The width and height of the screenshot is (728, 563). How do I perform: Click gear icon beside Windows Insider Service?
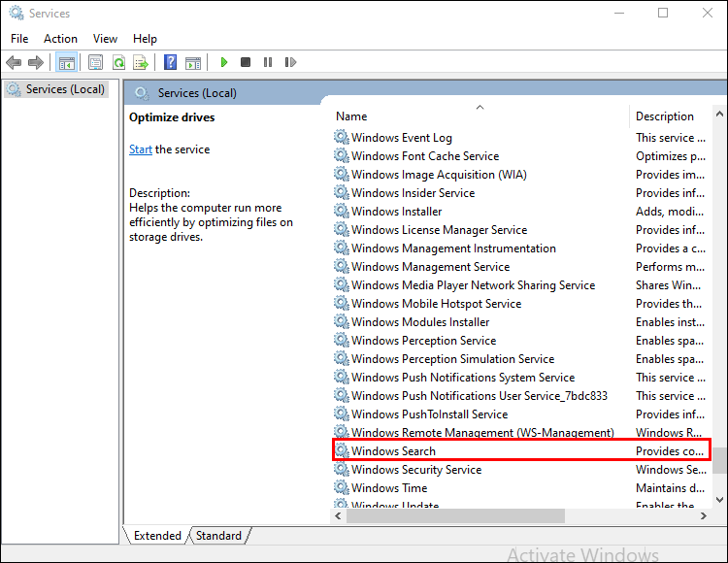pyautogui.click(x=342, y=192)
